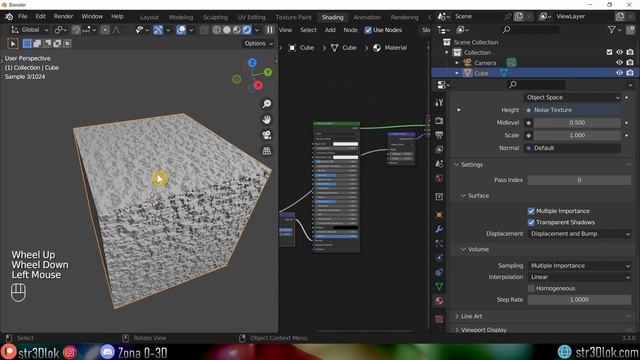
Task: Open the Particle properties tab
Action: tap(439, 243)
